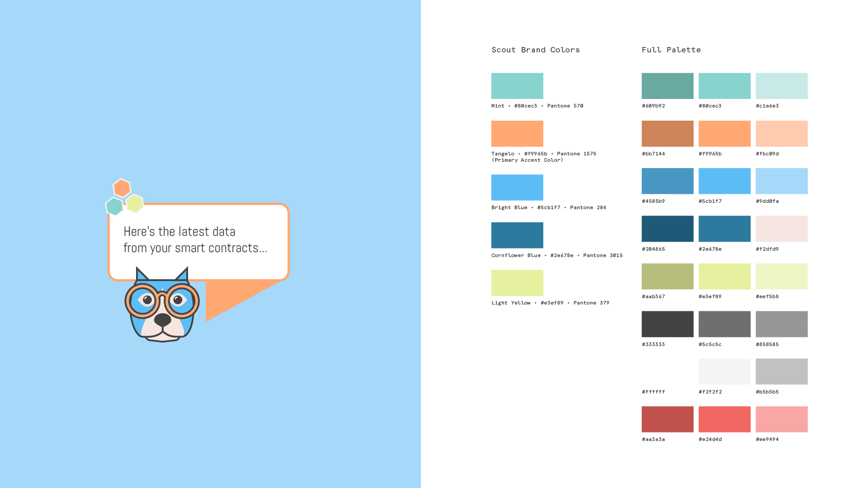
Task: Pick the #e24d4d red palette swatch
Action: tap(724, 419)
